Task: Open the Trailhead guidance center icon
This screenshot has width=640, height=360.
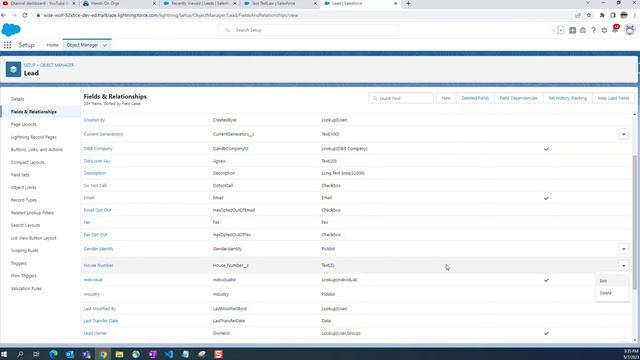Action: pyautogui.click(x=583, y=30)
